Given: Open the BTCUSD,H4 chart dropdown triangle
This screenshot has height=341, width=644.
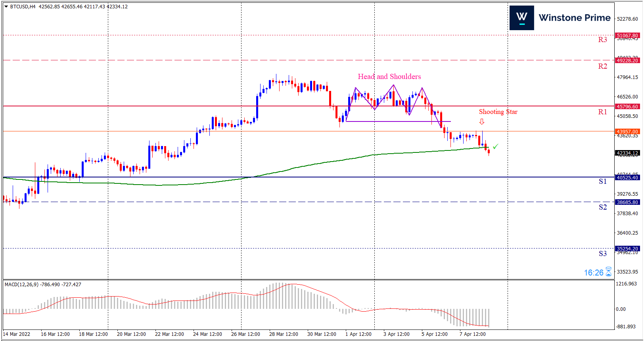Looking at the screenshot, I should click(x=6, y=7).
